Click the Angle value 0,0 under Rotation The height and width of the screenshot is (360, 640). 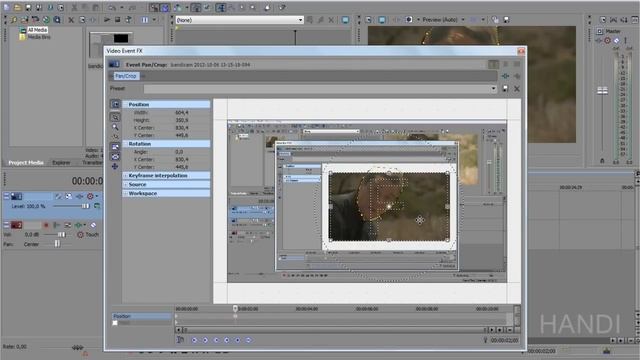(179, 152)
